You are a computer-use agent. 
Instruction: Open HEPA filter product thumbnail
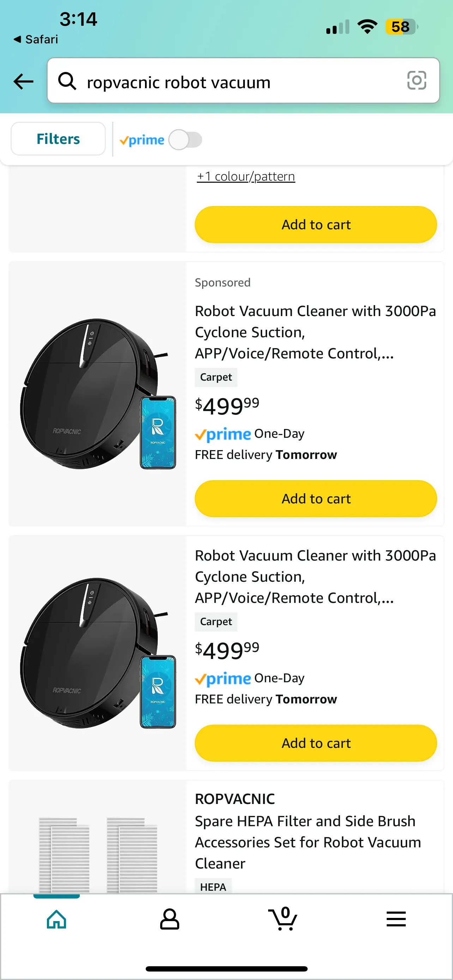pyautogui.click(x=98, y=854)
